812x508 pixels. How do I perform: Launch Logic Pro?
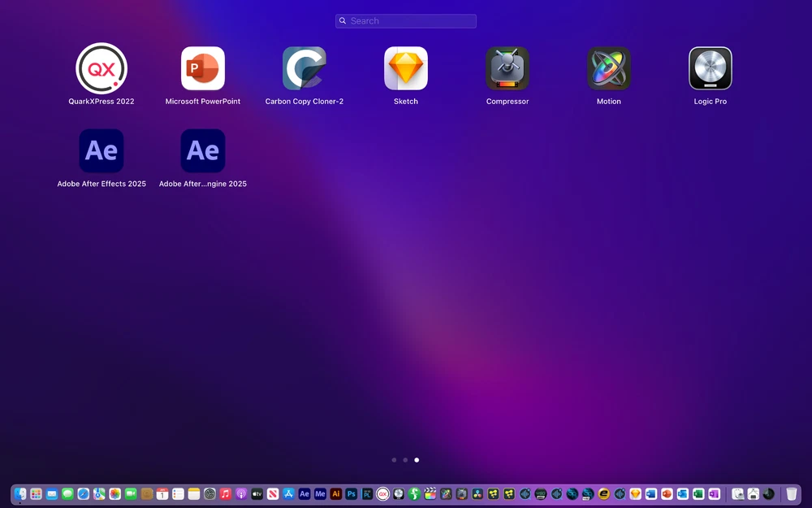(710, 69)
